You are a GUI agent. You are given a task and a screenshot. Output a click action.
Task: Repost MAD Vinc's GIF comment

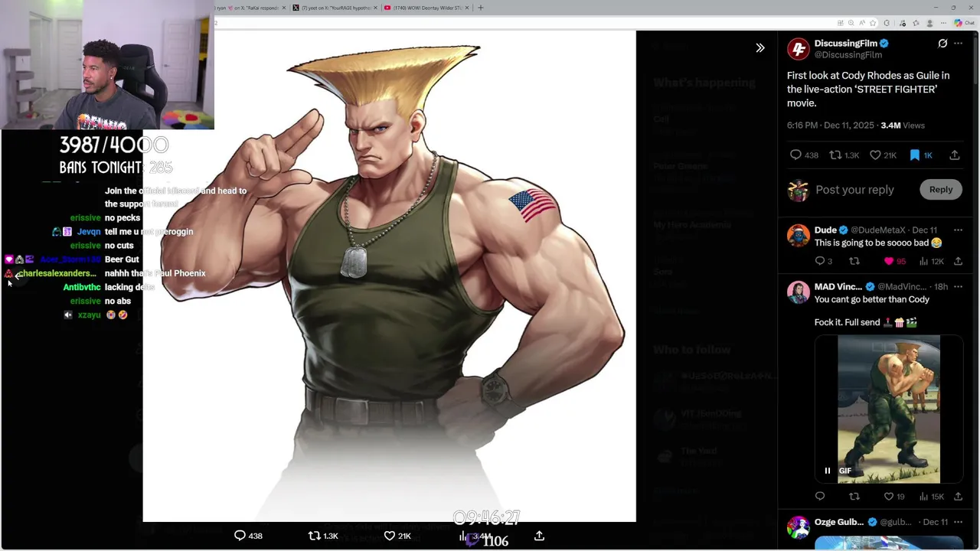pyautogui.click(x=854, y=497)
